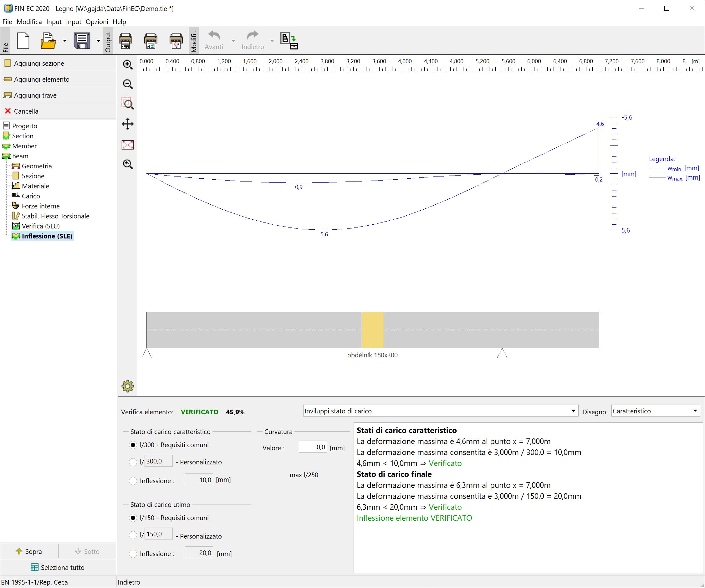Open the Modifica menu

pyautogui.click(x=29, y=22)
